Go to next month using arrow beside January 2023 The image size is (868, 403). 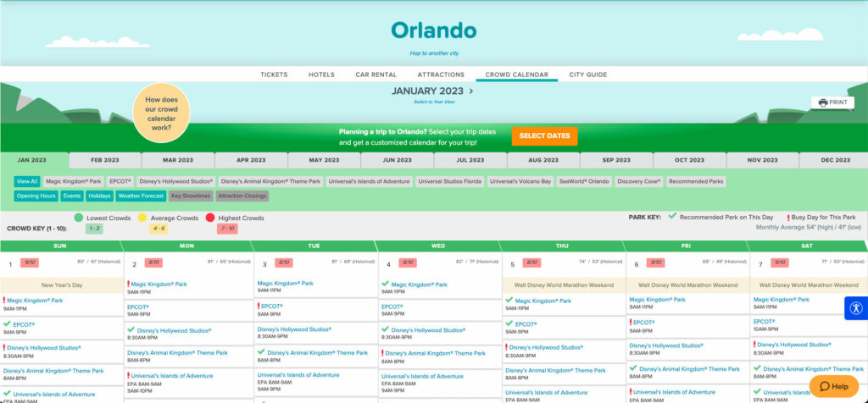point(471,91)
